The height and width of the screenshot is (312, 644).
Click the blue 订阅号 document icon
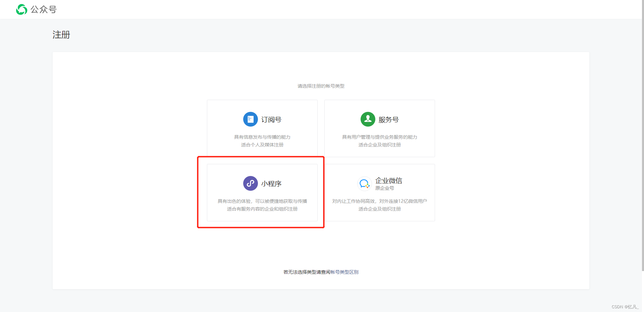(x=250, y=119)
